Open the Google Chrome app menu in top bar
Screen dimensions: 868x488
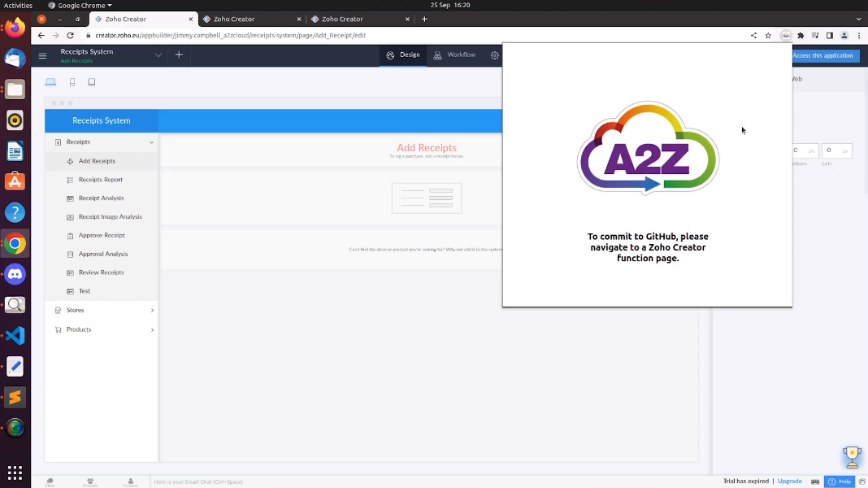point(80,5)
